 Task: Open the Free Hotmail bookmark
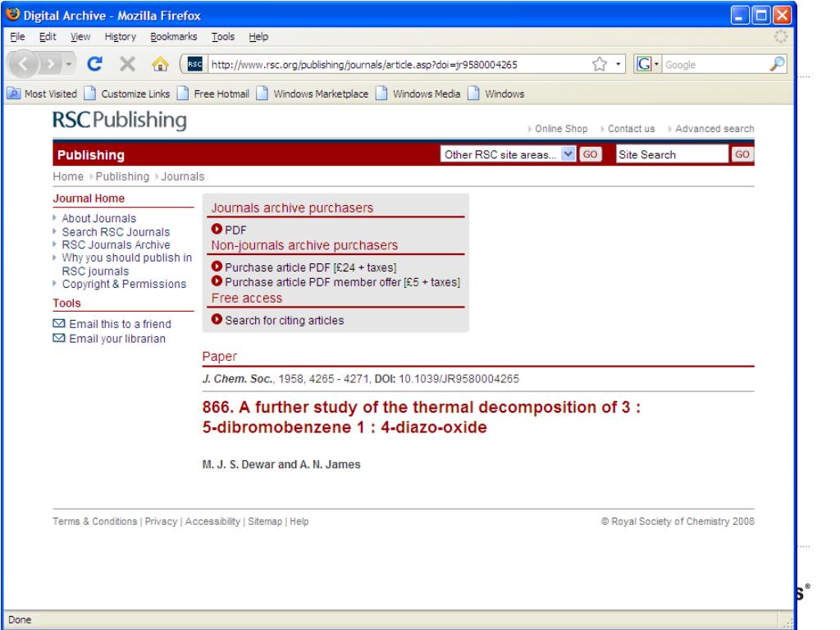tap(213, 94)
